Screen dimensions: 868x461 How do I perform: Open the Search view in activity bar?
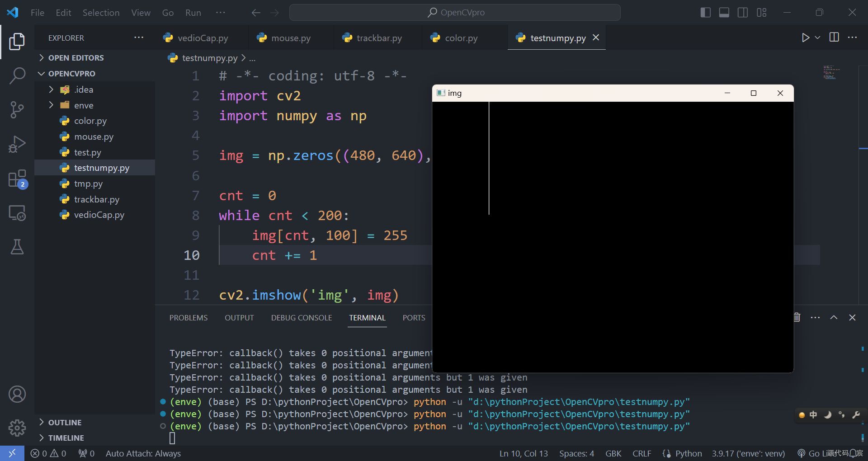17,75
